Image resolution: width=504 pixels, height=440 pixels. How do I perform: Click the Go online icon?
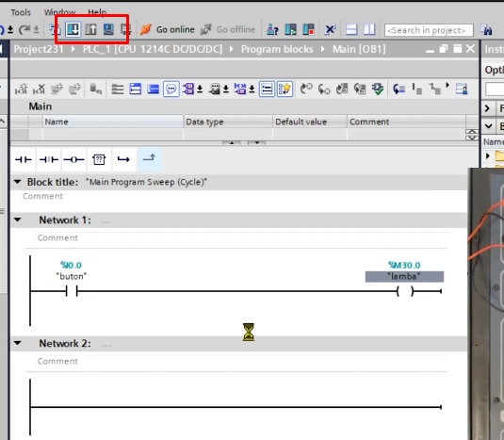pos(146,29)
